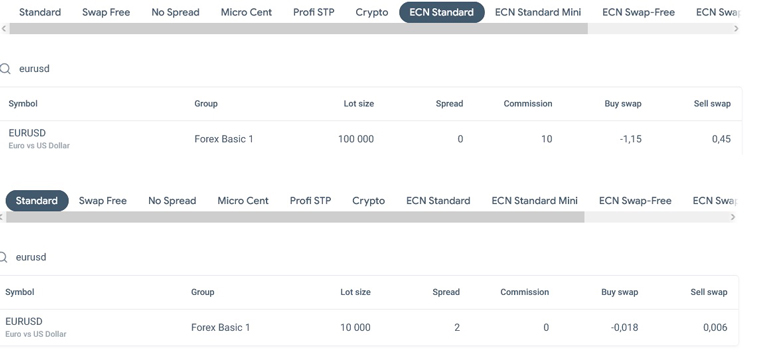Click the search magnifier icon in upper table
The width and height of the screenshot is (770, 361).
pos(5,69)
